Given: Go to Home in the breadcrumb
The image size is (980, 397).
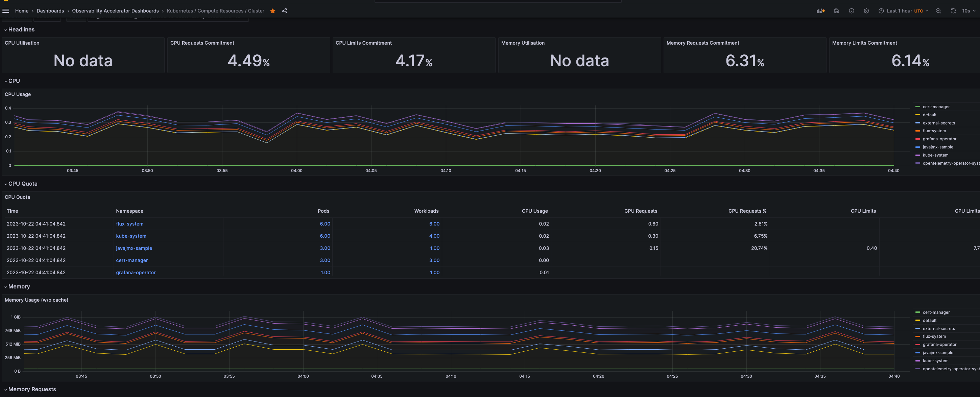Looking at the screenshot, I should pos(22,11).
